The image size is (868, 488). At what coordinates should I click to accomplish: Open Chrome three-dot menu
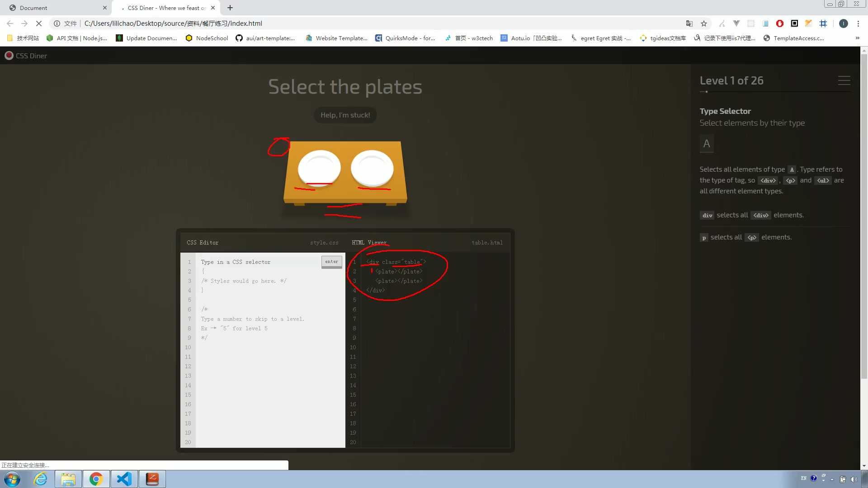pos(858,23)
